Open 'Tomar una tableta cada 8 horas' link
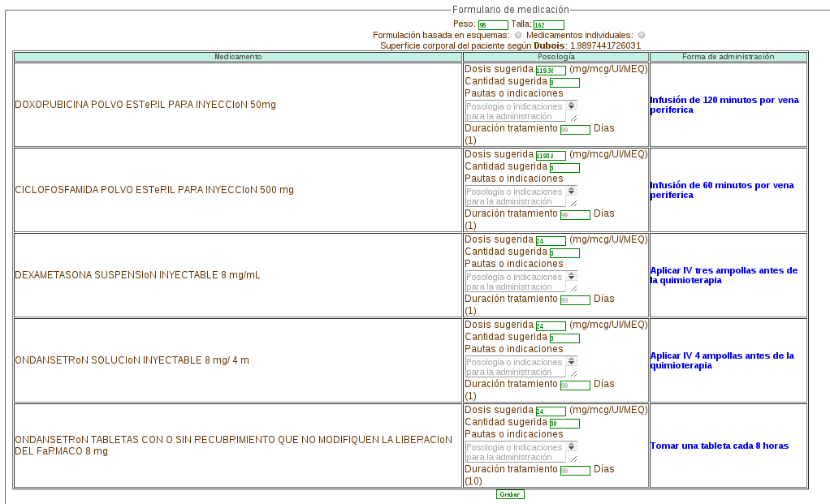The width and height of the screenshot is (830, 504). pos(719,446)
